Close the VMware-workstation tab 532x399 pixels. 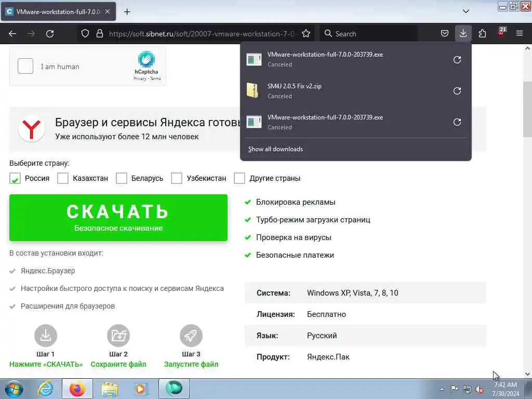(107, 11)
